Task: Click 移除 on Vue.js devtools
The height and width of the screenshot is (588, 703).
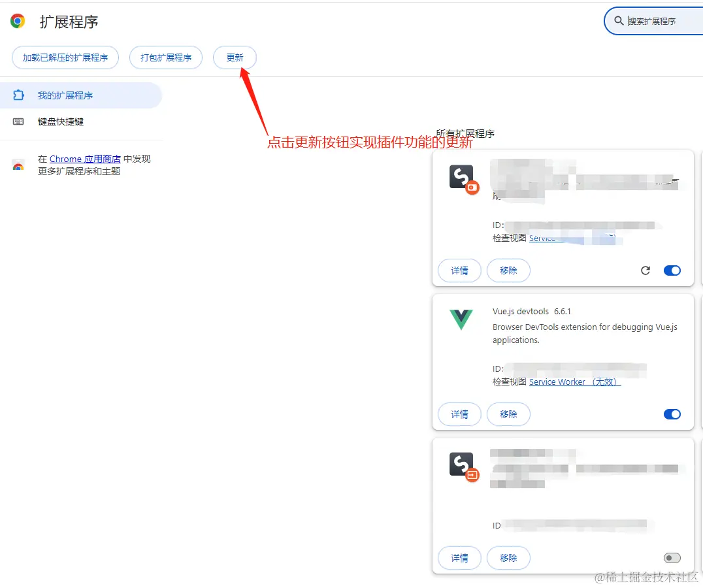Action: (508, 414)
